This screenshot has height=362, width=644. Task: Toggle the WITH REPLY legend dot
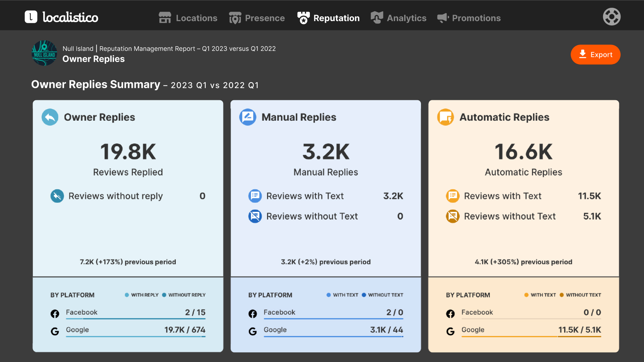tap(127, 295)
